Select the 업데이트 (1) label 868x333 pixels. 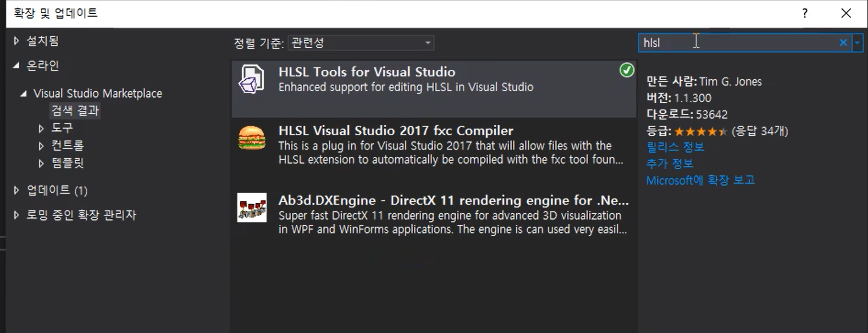(57, 190)
